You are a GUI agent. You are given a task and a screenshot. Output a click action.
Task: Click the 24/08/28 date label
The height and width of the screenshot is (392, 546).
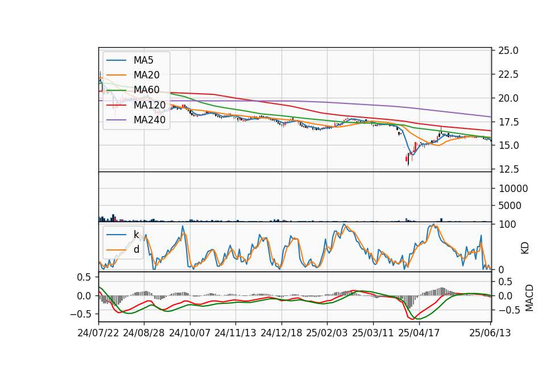tap(144, 333)
